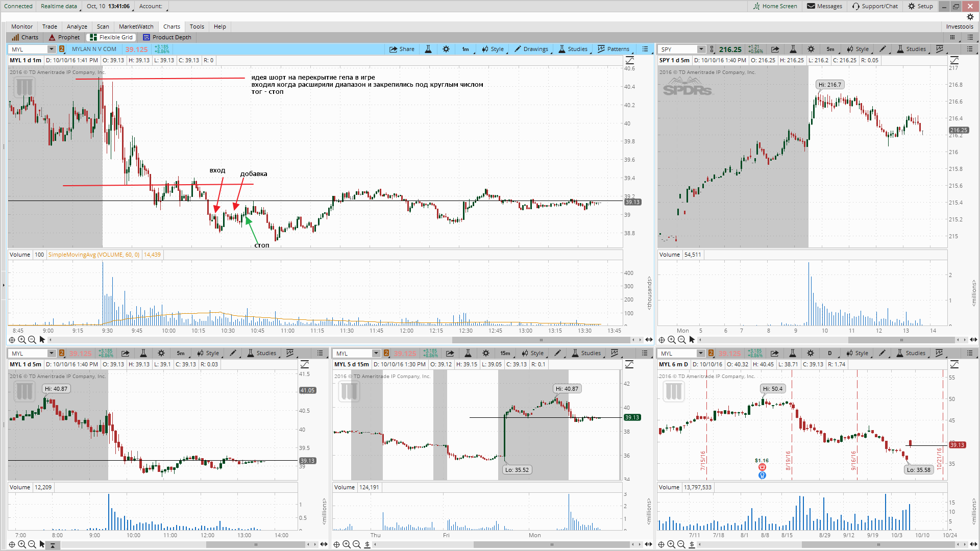Click the flask icon on SPY chart
Viewport: 980px width, 551px height.
(x=793, y=49)
